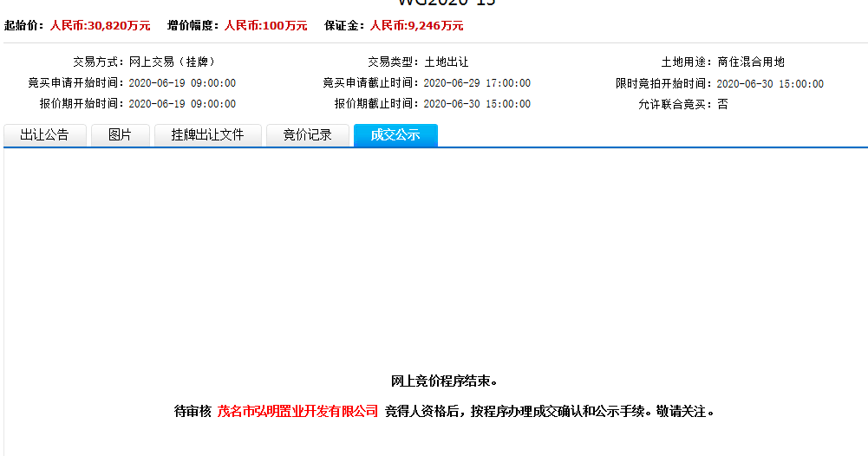Click the 网上交易(挂牌) transaction method value

pyautogui.click(x=172, y=62)
